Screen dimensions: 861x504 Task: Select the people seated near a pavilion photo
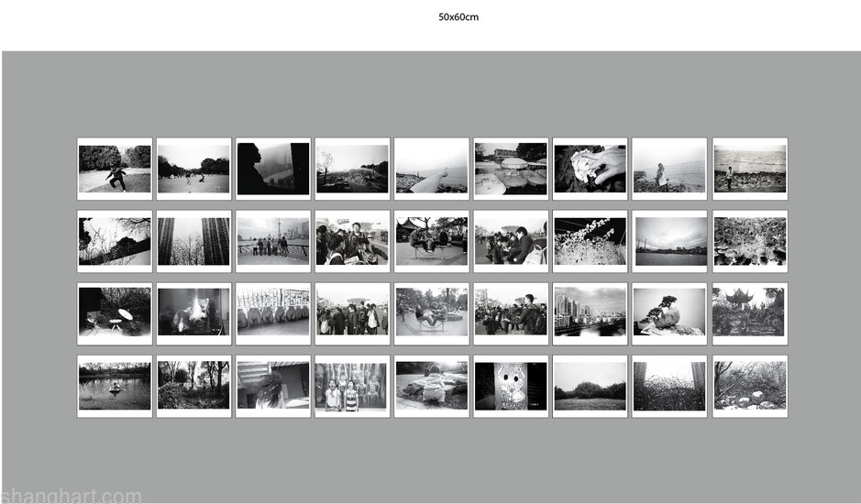[x=432, y=241]
